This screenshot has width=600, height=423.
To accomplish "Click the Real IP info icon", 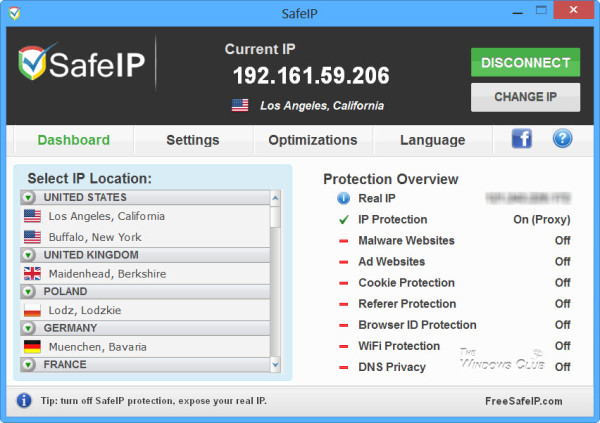I will (343, 198).
